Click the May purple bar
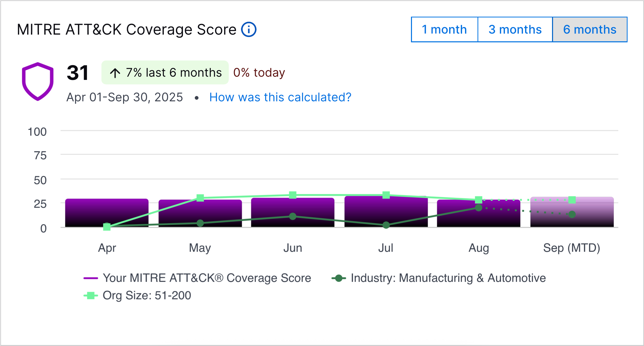 pos(200,213)
